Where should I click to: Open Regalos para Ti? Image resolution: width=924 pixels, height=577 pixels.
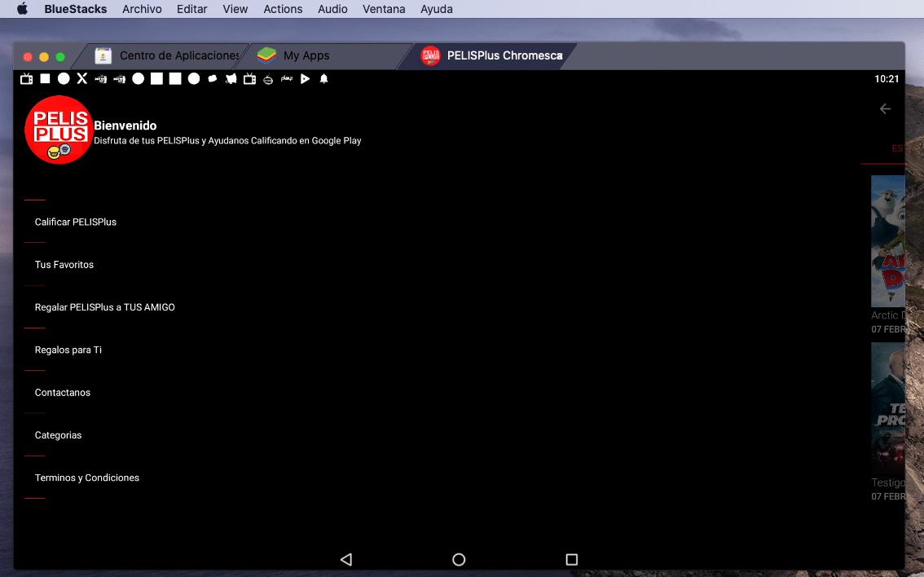pos(68,350)
